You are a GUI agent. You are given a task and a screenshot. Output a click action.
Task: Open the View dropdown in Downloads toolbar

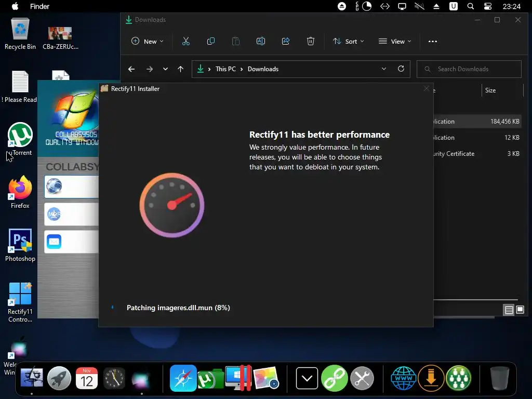[395, 42]
